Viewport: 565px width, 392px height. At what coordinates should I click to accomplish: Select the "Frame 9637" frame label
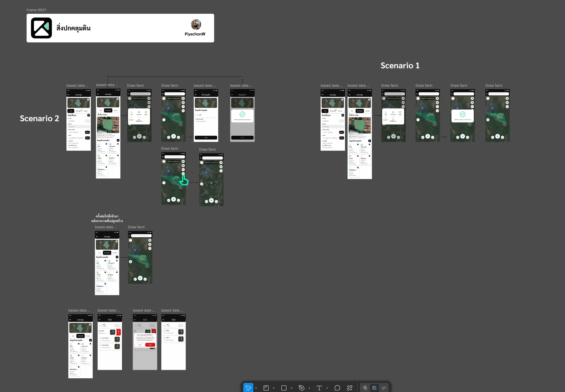tap(36, 10)
